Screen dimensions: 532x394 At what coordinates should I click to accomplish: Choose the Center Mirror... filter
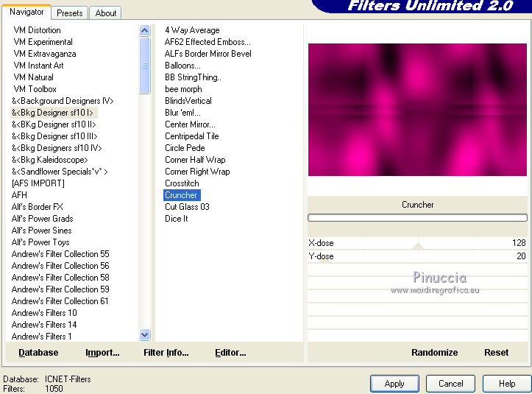click(190, 124)
